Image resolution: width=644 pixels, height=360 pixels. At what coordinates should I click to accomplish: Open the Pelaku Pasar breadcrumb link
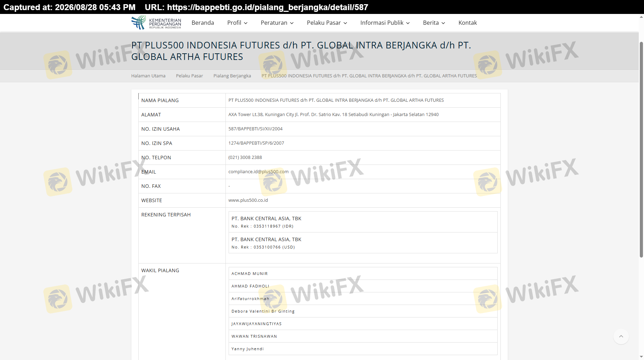(190, 76)
